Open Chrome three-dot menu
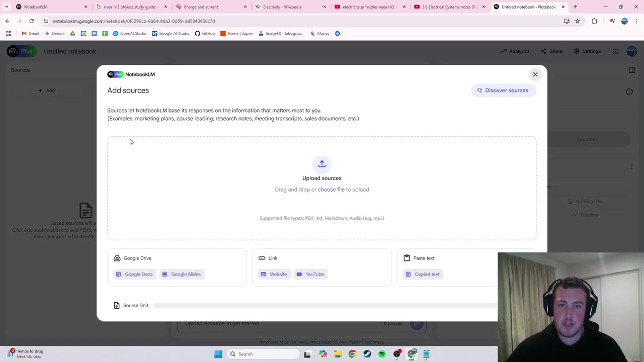Screen dimensions: 644x362 636,21
